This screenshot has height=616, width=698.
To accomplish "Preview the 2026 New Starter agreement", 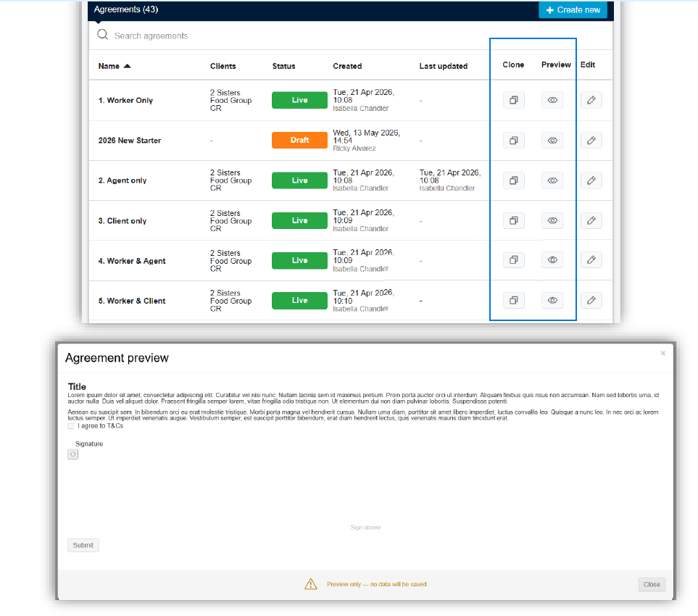I will (552, 140).
